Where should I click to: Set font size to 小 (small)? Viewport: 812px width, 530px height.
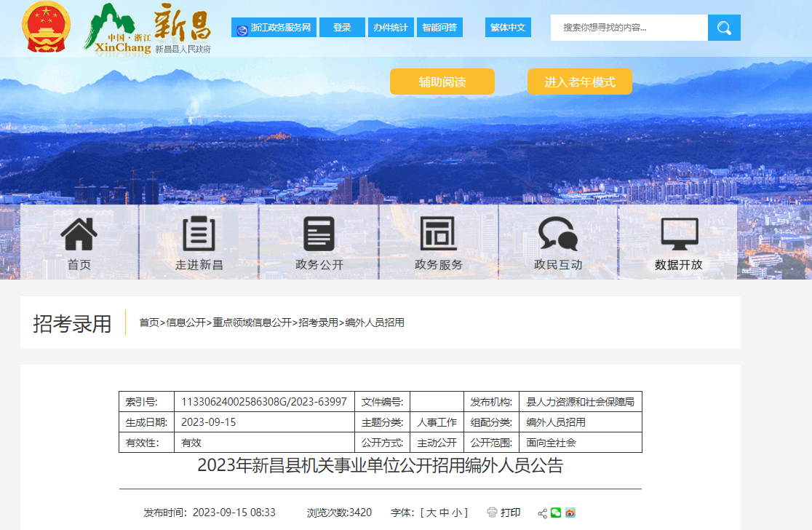point(456,513)
